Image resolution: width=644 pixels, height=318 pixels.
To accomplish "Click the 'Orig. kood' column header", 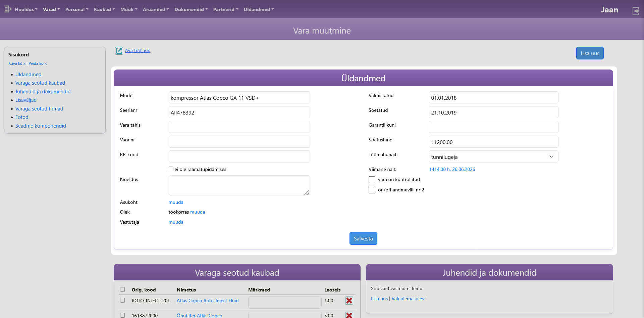I will pos(144,290).
